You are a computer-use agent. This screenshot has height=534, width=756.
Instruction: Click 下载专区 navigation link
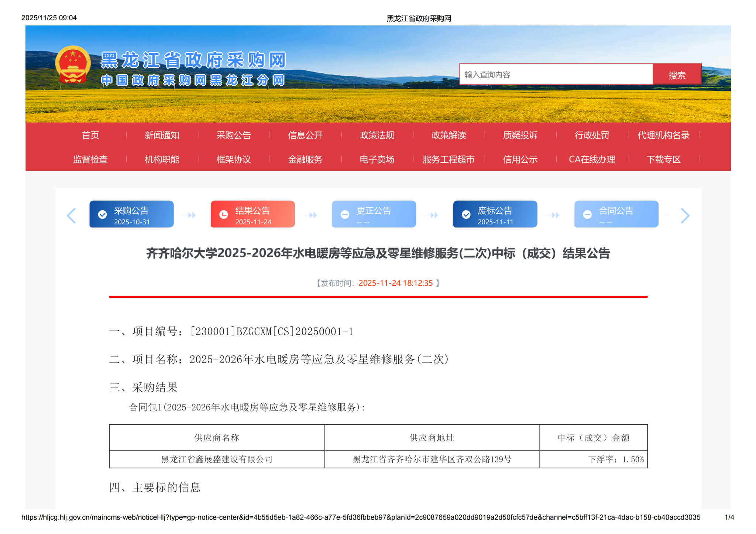click(x=663, y=159)
